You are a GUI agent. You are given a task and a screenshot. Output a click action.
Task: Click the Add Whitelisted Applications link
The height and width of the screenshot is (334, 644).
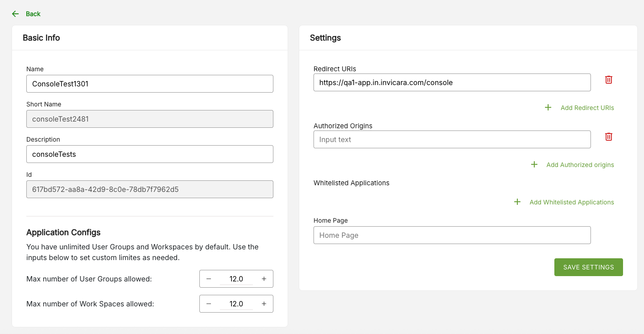[x=571, y=202]
